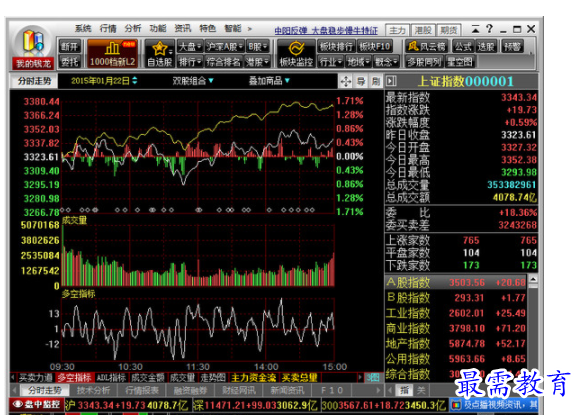Click the 委托 button
The height and width of the screenshot is (415, 579).
69,62
